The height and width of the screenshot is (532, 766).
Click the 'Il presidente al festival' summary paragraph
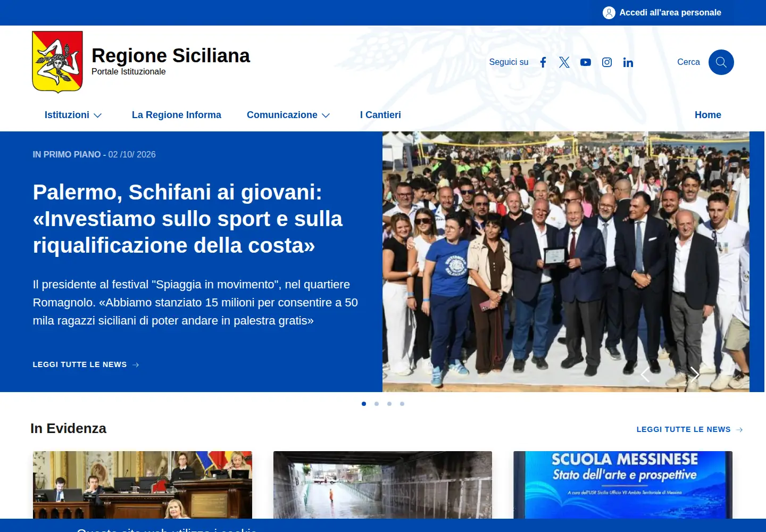tap(195, 303)
